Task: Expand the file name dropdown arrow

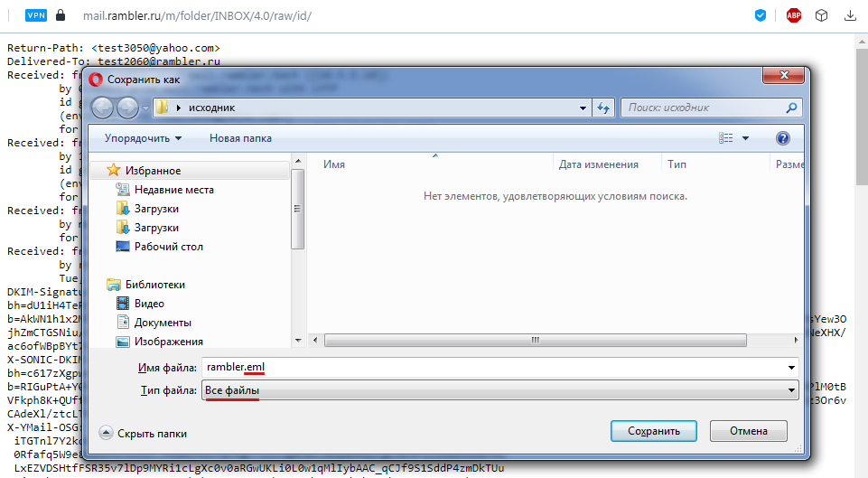Action: point(791,367)
